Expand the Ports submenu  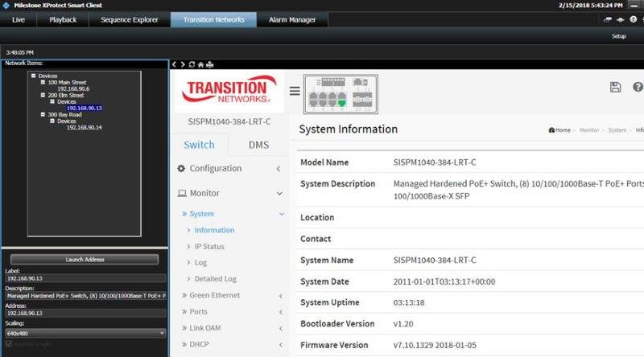point(232,312)
